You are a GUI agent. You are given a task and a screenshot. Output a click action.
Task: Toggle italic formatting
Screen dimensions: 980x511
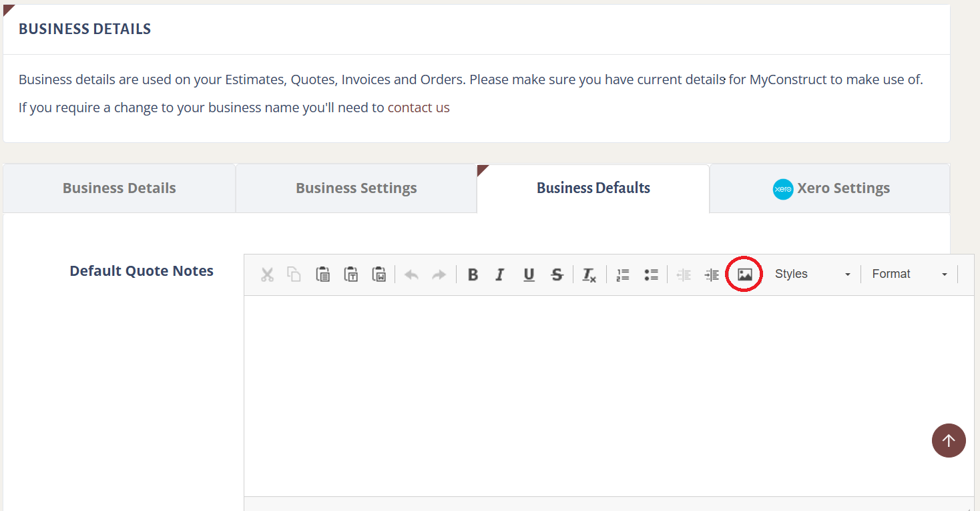500,275
